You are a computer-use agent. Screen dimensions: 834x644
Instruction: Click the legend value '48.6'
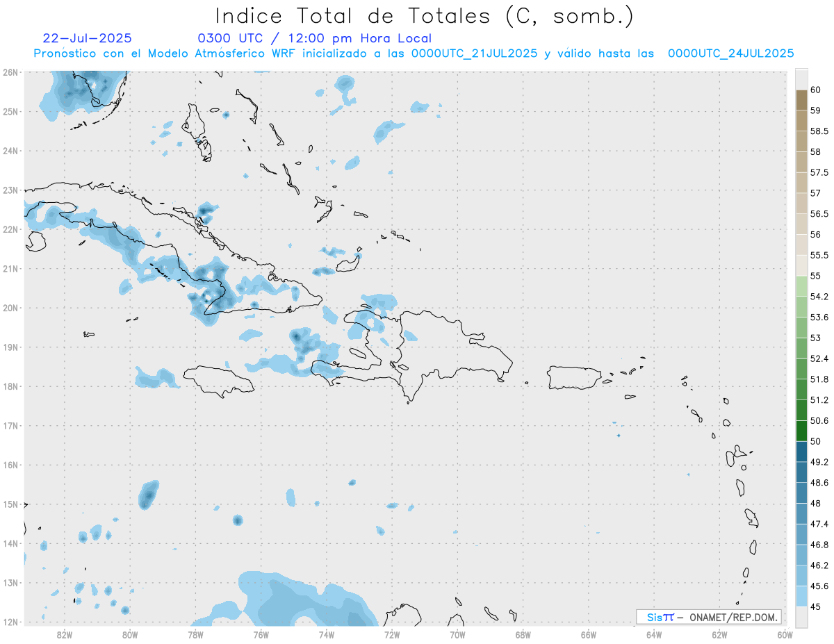point(819,483)
